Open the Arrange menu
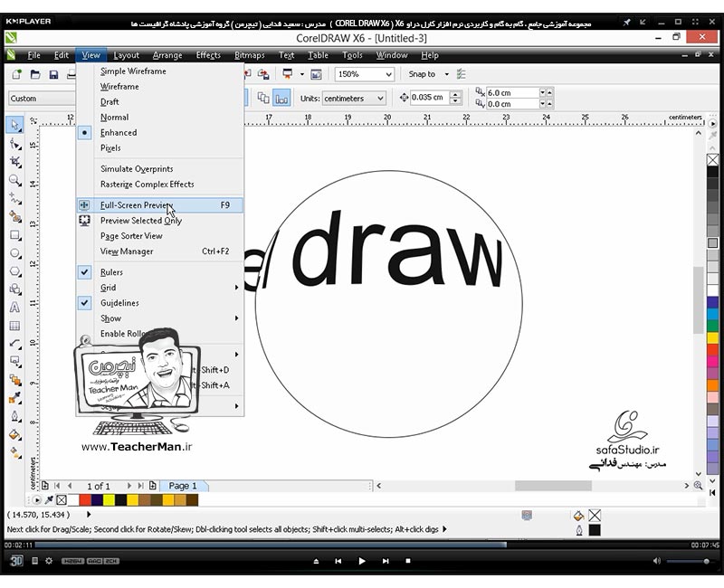Image resolution: width=724 pixels, height=588 pixels. (x=167, y=55)
